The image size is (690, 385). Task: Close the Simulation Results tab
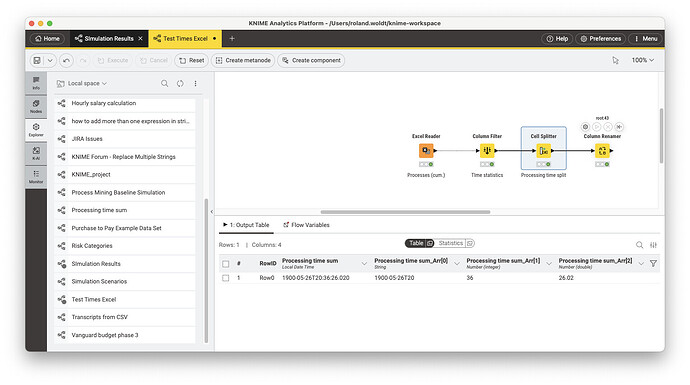click(x=140, y=39)
